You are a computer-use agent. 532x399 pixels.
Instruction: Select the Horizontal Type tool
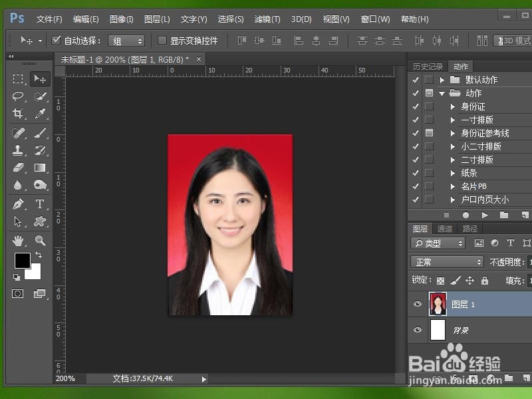pos(41,203)
